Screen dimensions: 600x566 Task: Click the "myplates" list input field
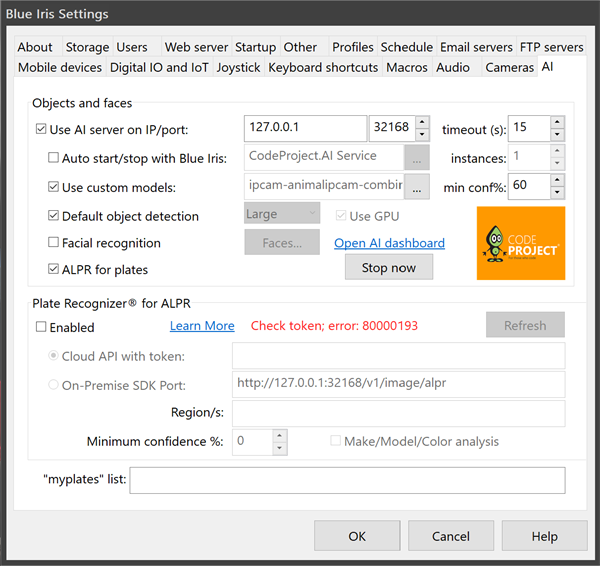[x=347, y=480]
